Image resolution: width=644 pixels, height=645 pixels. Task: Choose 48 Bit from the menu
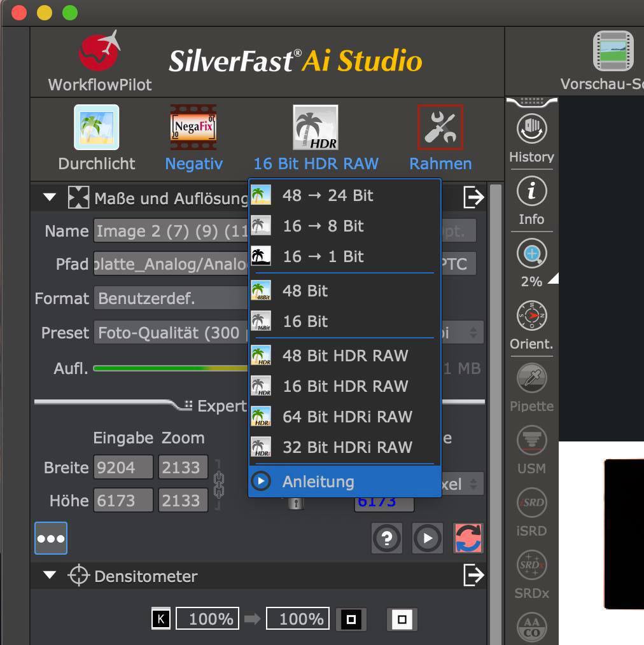(345, 291)
